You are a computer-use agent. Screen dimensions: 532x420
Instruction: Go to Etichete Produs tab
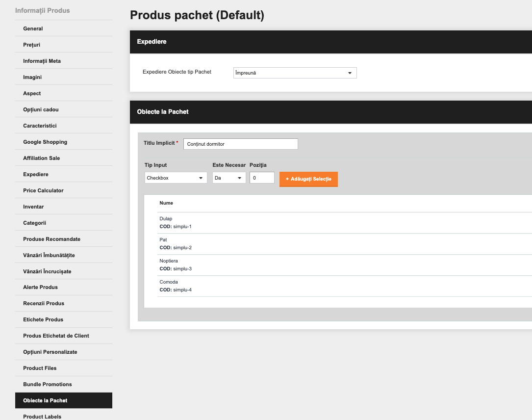[x=64, y=319]
